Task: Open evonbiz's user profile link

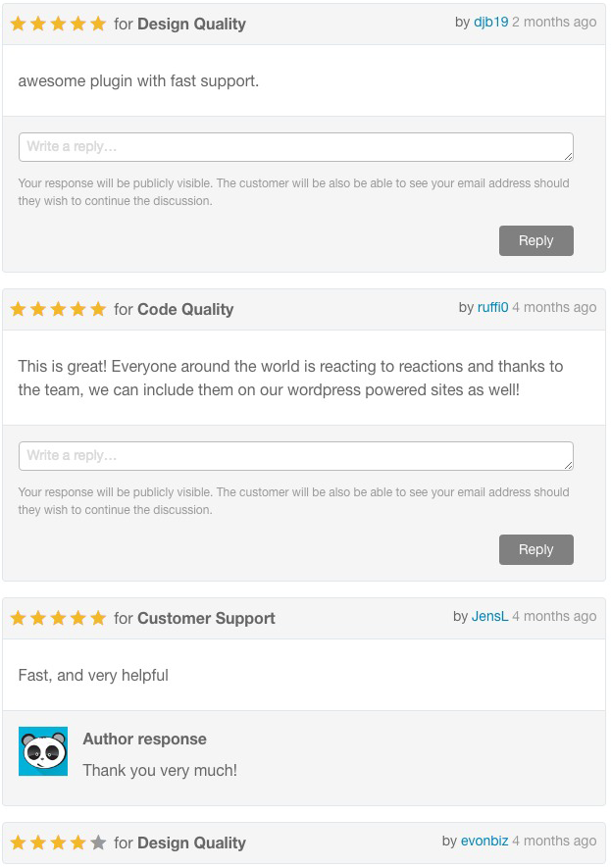Action: (484, 841)
